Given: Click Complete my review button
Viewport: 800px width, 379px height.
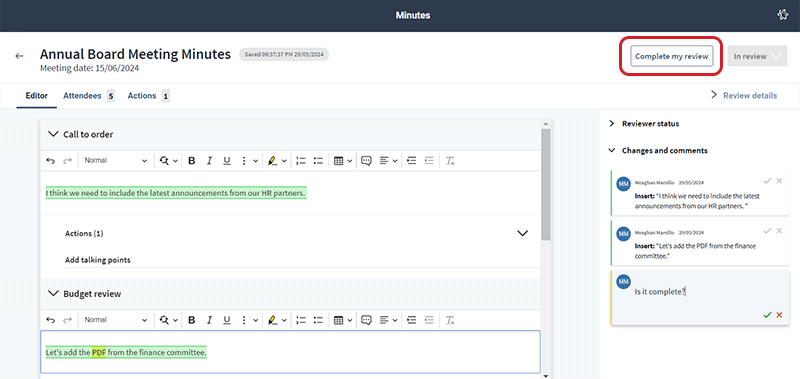Looking at the screenshot, I should (671, 57).
